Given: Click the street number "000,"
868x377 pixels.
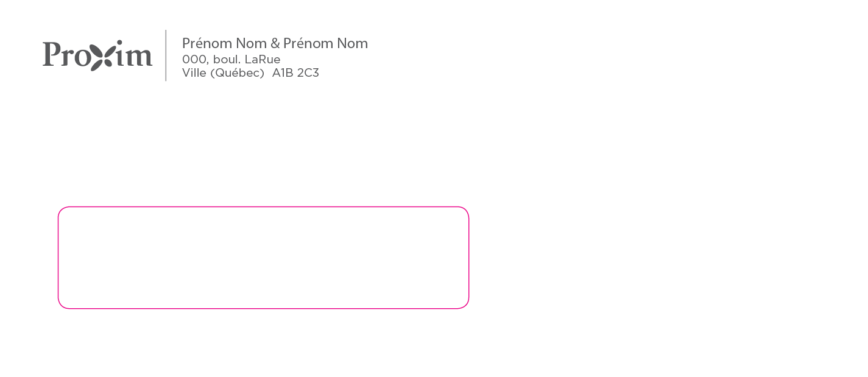Looking at the screenshot, I should [x=195, y=60].
